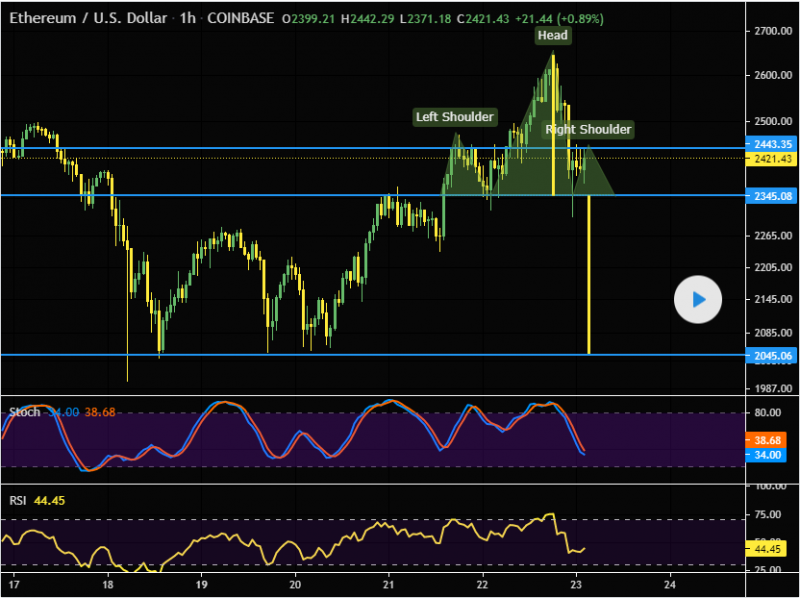
Task: Select the Right Shoulder label
Action: pos(588,129)
